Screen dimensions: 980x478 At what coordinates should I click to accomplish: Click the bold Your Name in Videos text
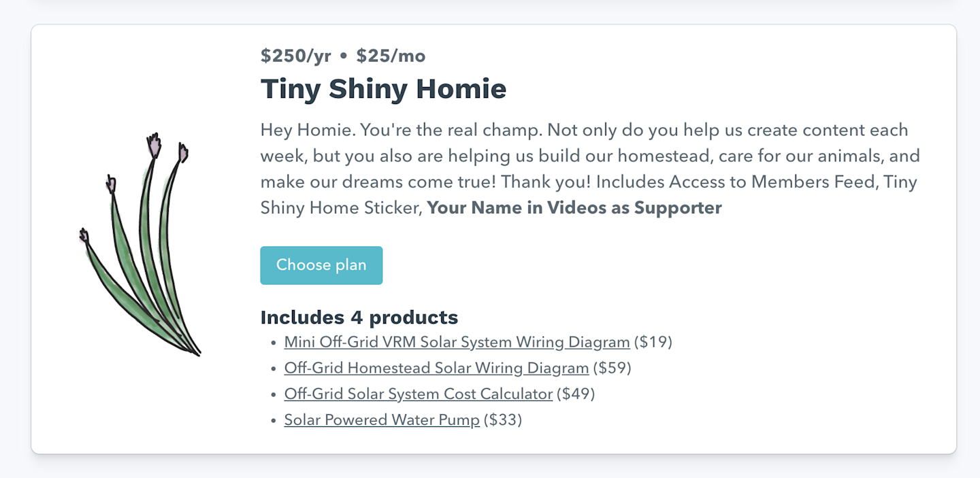tap(574, 208)
